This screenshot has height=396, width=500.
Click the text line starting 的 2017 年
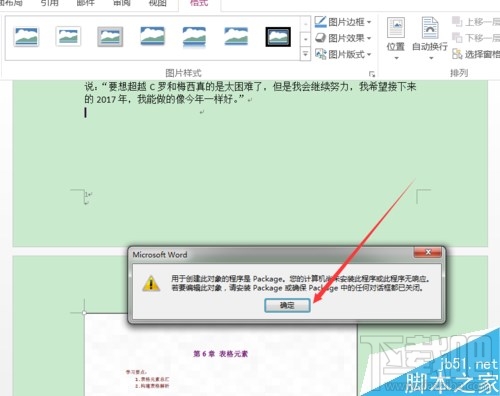coord(165,99)
